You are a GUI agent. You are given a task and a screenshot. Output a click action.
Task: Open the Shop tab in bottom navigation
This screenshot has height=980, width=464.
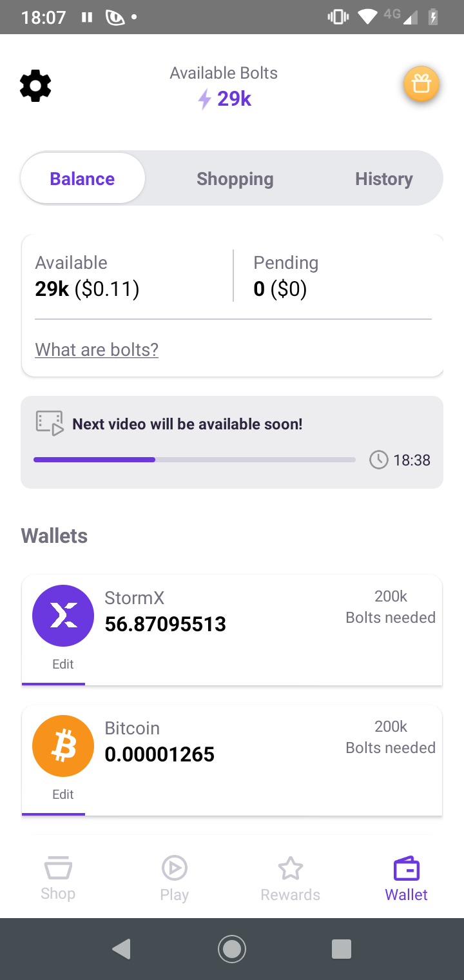tap(58, 878)
